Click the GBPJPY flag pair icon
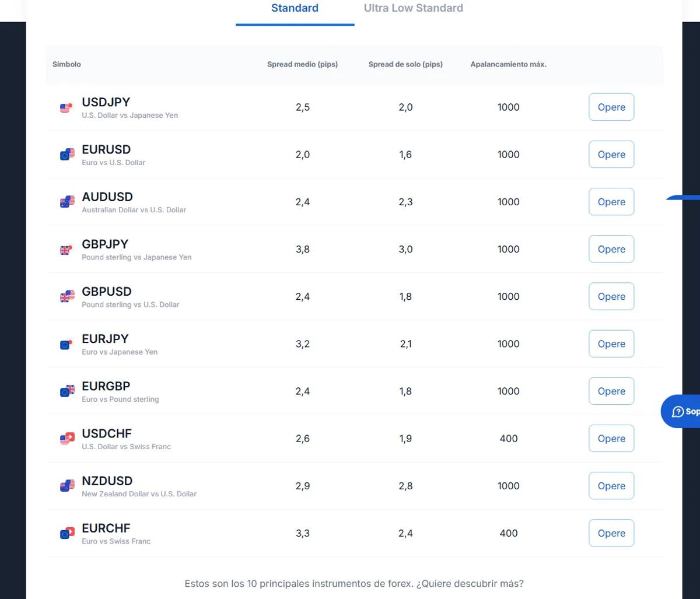This screenshot has height=599, width=700. (66, 250)
